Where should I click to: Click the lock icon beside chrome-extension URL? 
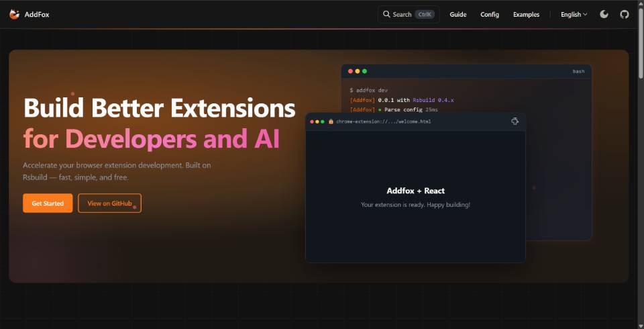pyautogui.click(x=331, y=122)
